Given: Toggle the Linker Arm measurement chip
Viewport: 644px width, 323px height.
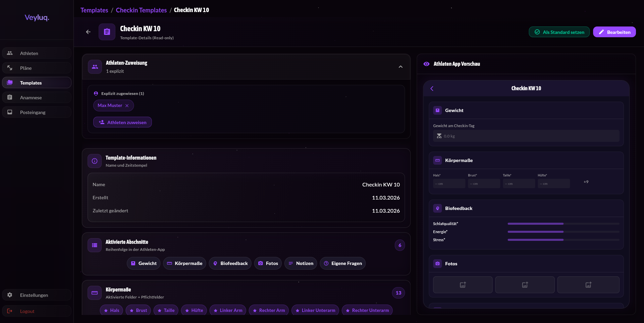Looking at the screenshot, I should pos(228,311).
